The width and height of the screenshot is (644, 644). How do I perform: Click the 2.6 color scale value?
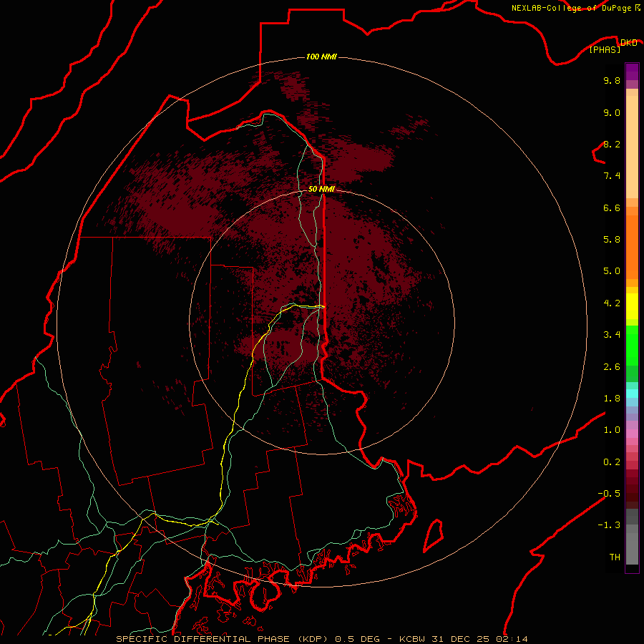click(612, 367)
